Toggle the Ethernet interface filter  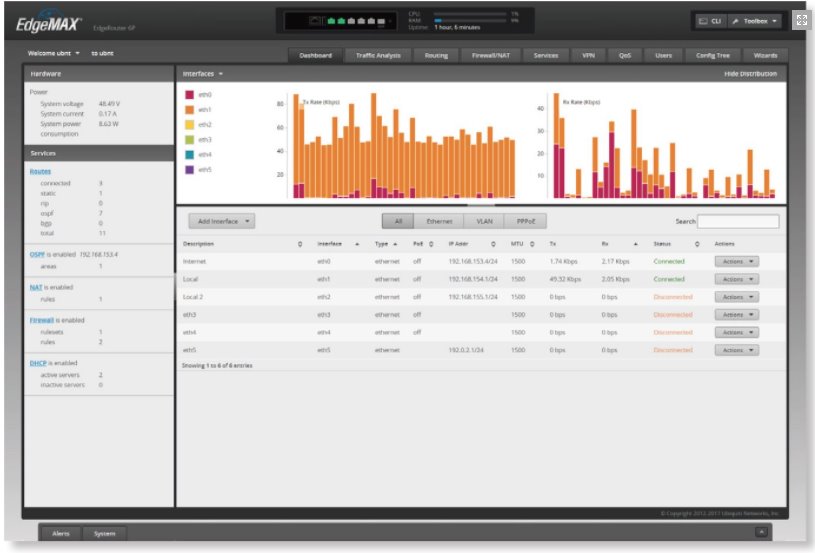click(439, 221)
